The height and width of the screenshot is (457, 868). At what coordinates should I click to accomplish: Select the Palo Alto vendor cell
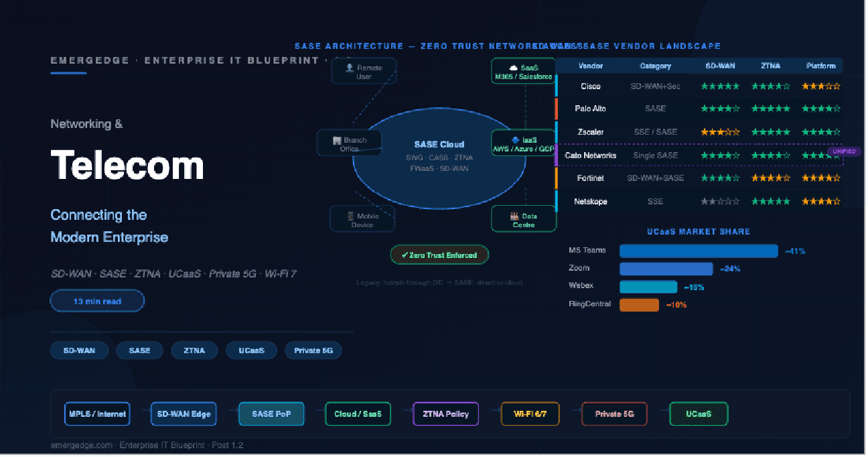point(591,109)
